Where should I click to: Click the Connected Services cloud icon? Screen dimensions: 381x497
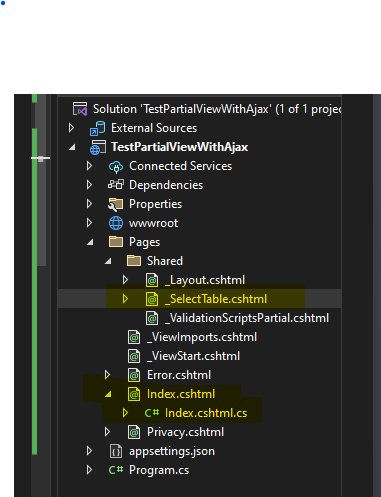(116, 166)
